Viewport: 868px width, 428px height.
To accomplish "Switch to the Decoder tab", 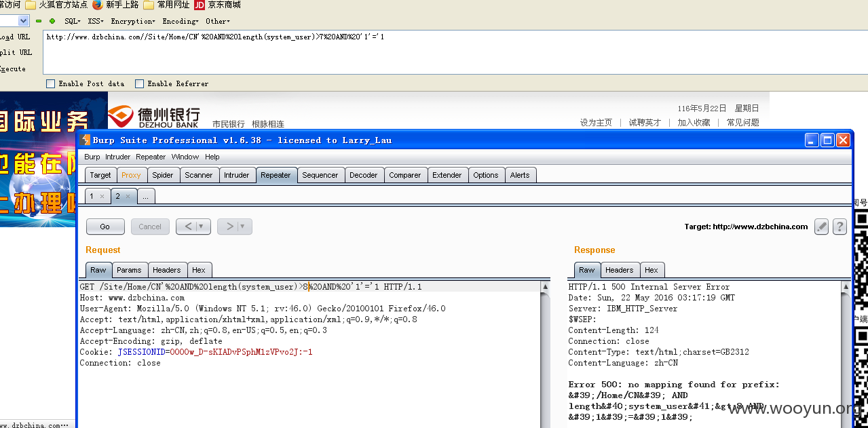I will (364, 175).
